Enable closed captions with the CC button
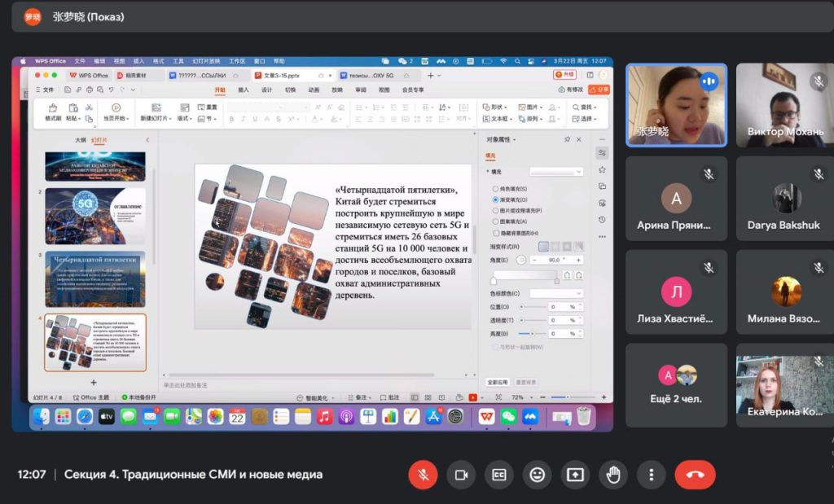This screenshot has width=834, height=504. pyautogui.click(x=498, y=475)
